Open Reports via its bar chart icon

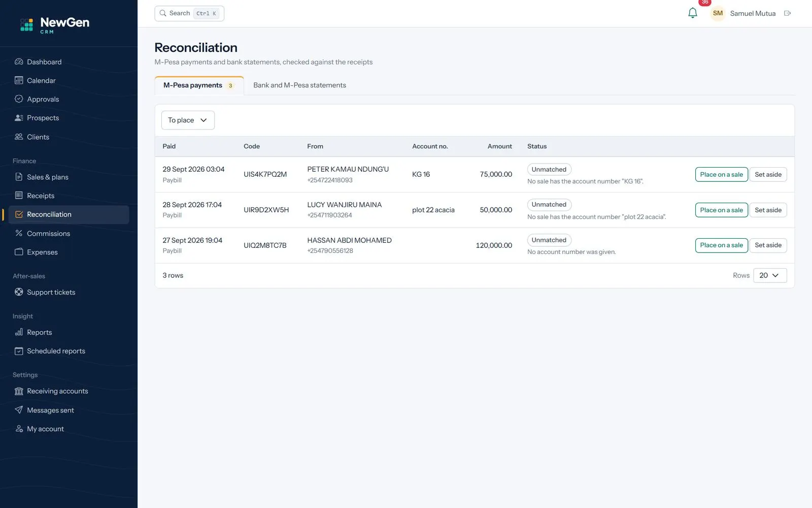[x=19, y=332]
